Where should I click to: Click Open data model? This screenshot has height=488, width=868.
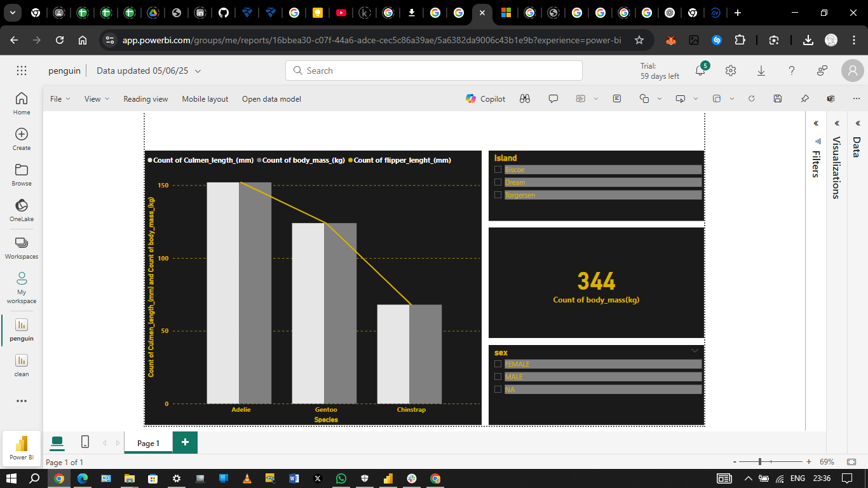point(271,98)
